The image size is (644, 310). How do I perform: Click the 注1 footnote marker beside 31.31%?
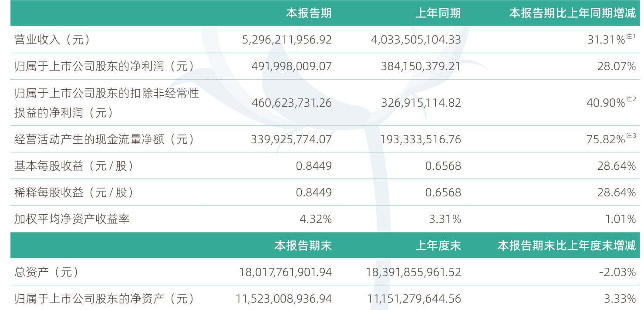coord(631,37)
